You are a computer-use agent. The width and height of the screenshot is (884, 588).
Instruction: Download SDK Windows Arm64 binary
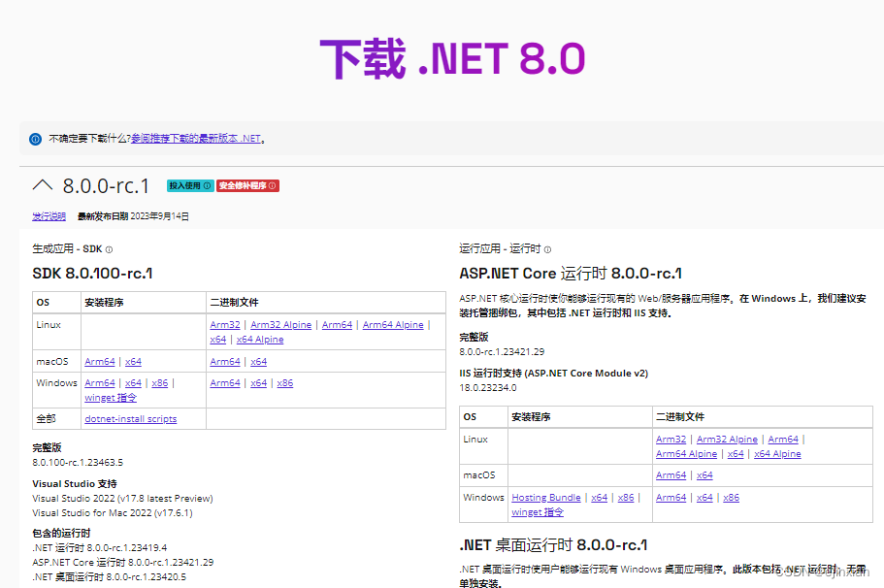[x=225, y=383]
